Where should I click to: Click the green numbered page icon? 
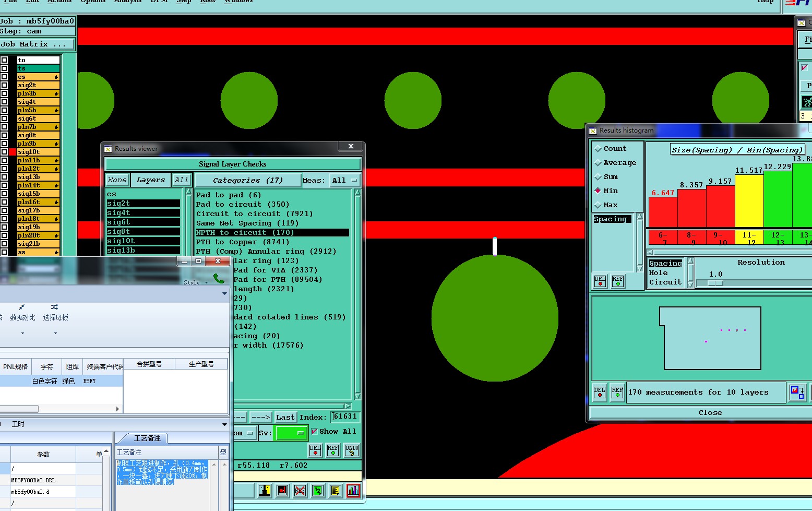point(318,491)
